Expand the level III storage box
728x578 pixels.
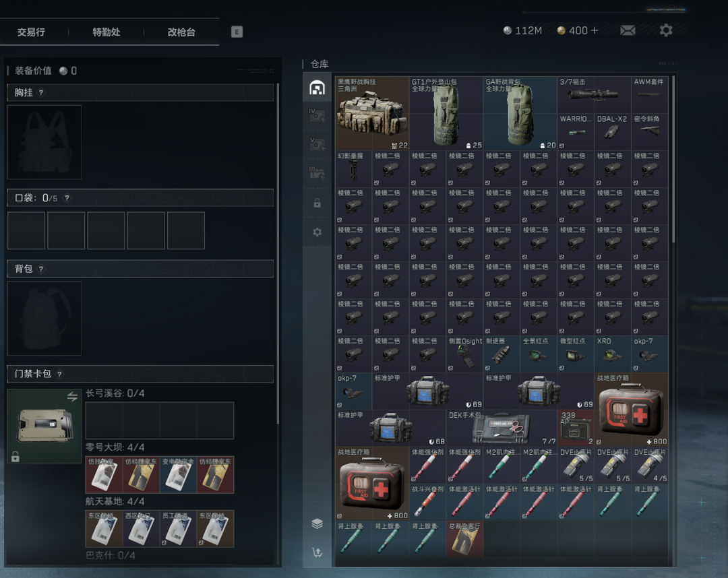point(317,173)
